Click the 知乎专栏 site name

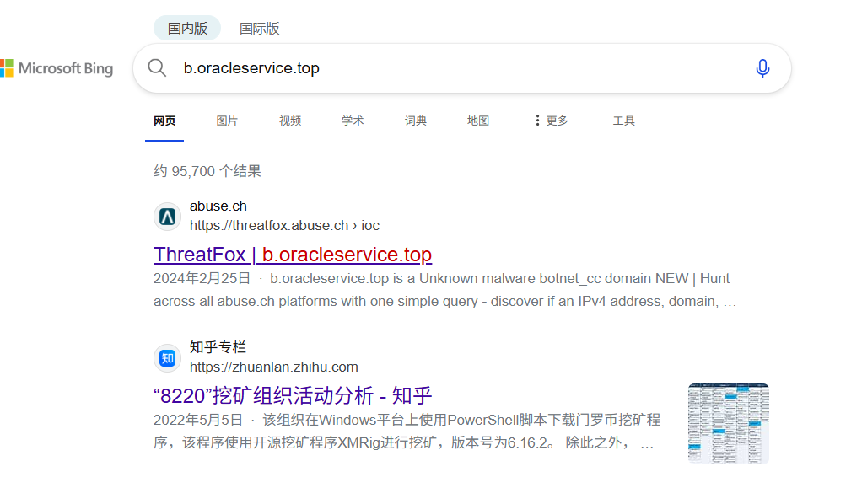(218, 347)
